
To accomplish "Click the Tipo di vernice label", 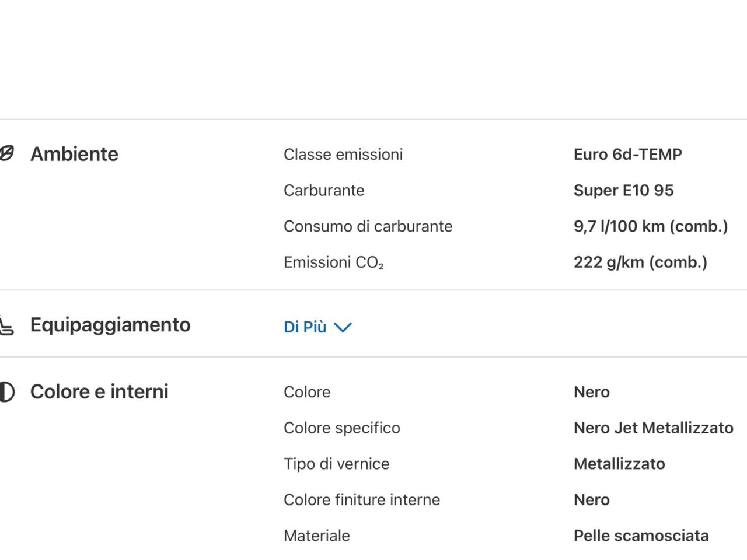I will coord(337,464).
